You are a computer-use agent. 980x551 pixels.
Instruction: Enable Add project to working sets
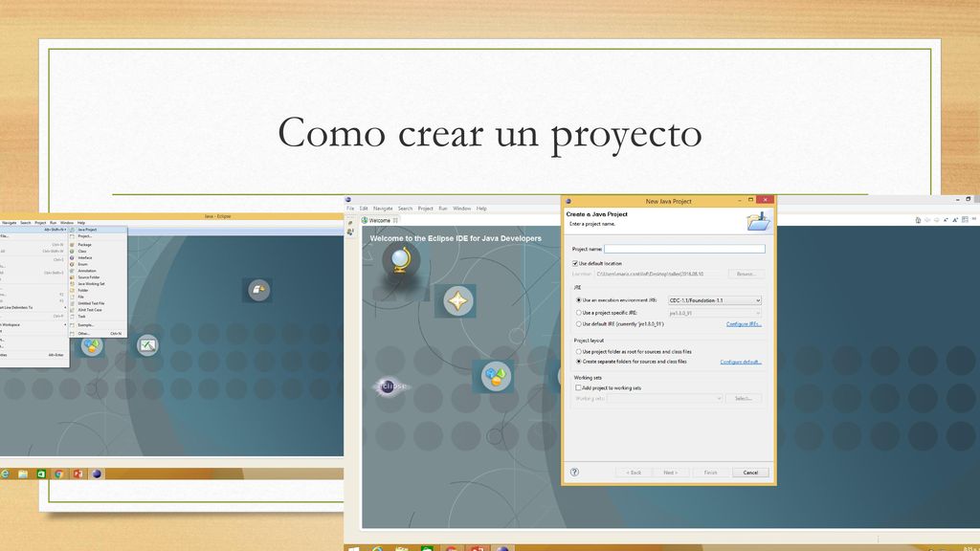click(578, 388)
